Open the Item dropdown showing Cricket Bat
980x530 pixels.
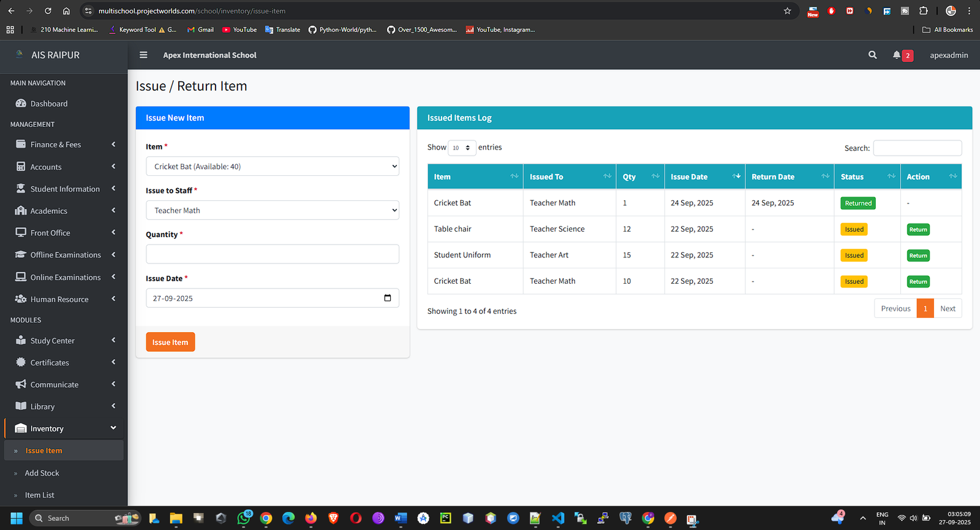point(272,167)
